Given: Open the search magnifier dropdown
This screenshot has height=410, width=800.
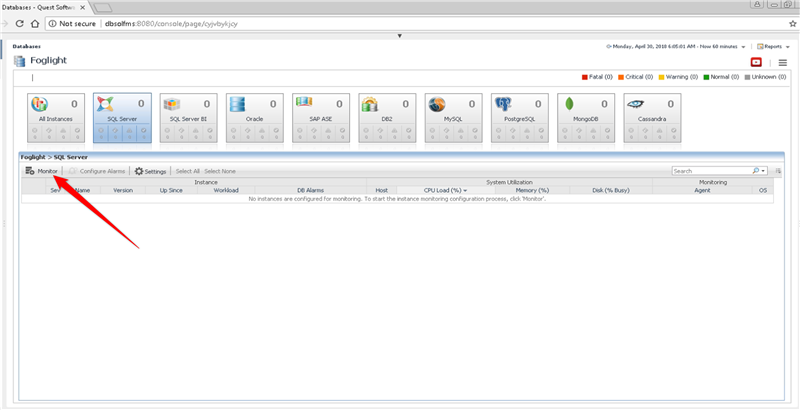Looking at the screenshot, I should point(760,171).
